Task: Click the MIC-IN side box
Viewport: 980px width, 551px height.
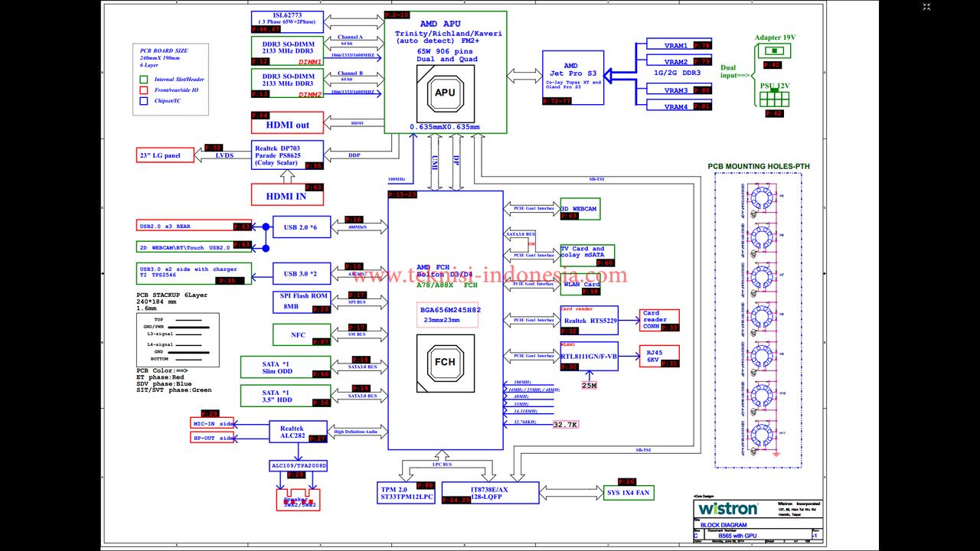Action: [213, 423]
